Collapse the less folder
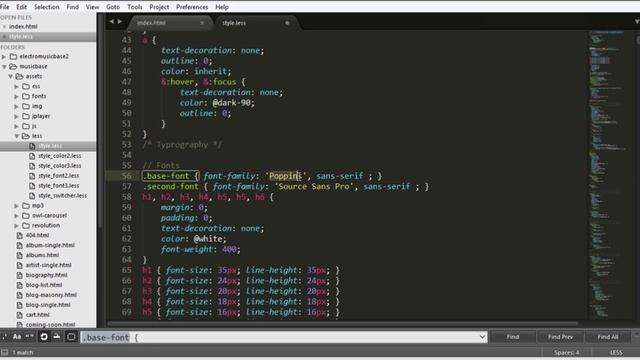 coord(17,136)
